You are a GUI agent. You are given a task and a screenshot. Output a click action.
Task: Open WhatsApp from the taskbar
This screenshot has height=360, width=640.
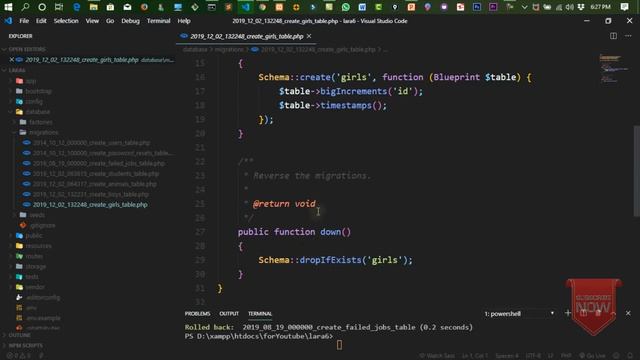(x=345, y=7)
